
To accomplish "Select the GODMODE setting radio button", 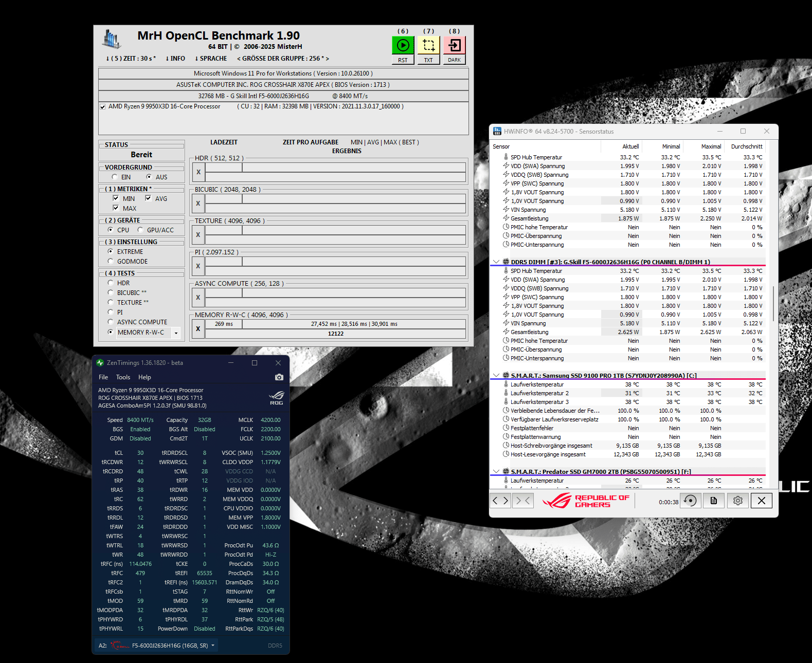I will [x=110, y=261].
